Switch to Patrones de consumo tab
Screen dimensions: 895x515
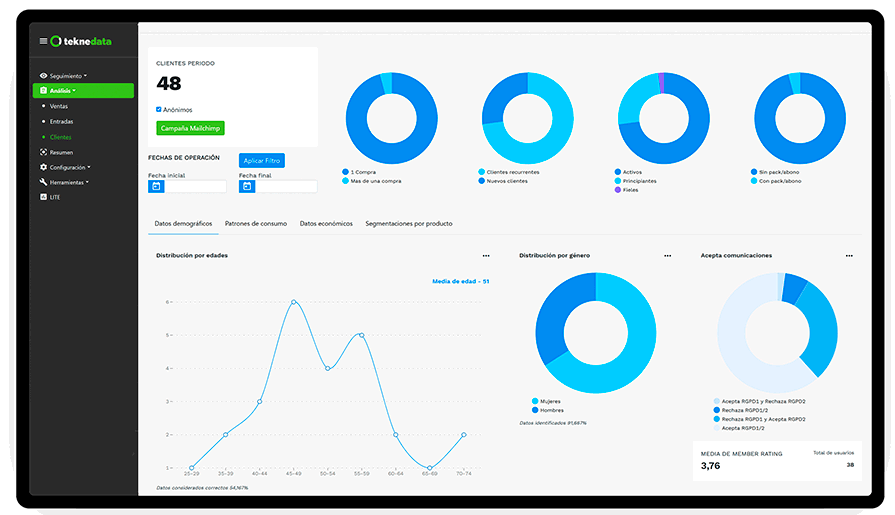pyautogui.click(x=256, y=224)
